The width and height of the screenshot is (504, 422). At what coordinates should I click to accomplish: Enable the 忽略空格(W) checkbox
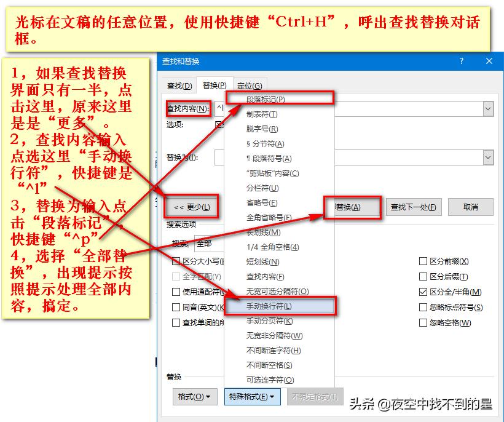point(423,321)
